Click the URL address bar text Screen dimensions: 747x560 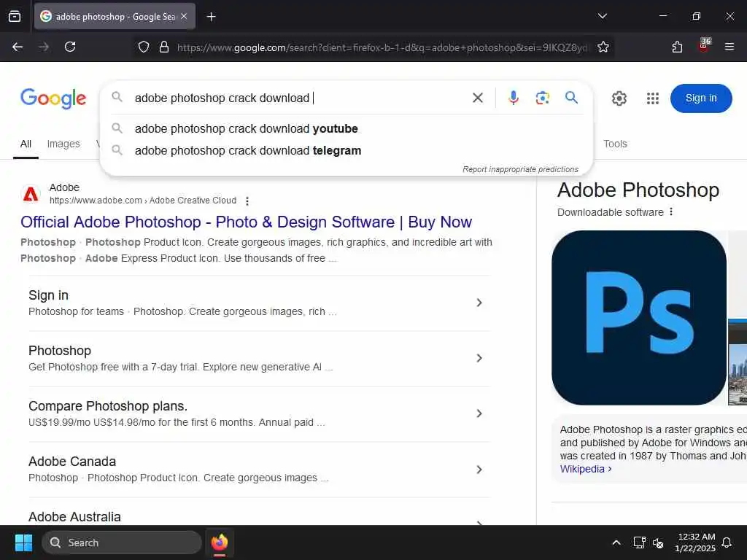tap(382, 47)
